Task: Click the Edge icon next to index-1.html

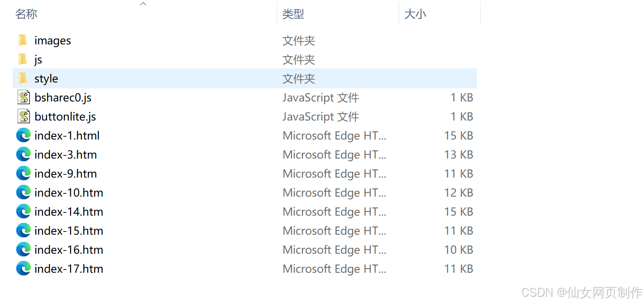Action: 23,135
